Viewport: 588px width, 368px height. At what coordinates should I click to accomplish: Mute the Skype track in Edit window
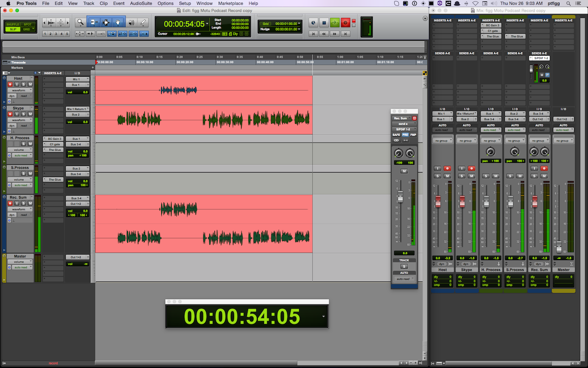click(30, 114)
